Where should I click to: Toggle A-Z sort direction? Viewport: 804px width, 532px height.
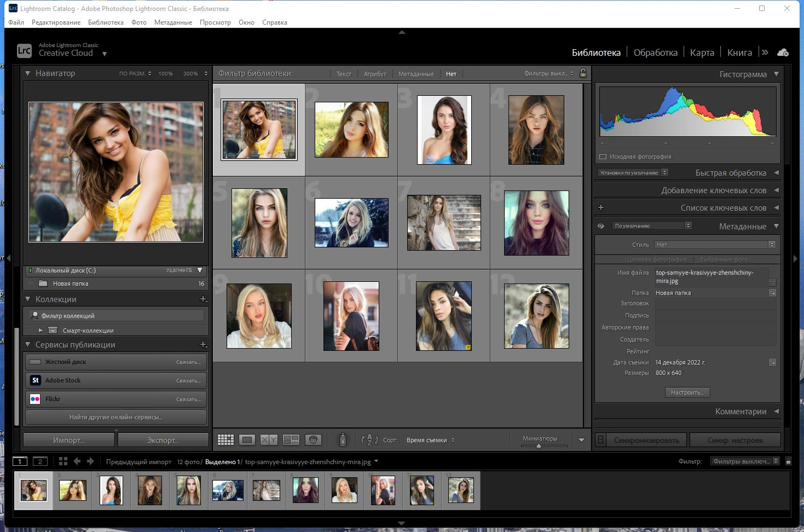click(x=369, y=440)
